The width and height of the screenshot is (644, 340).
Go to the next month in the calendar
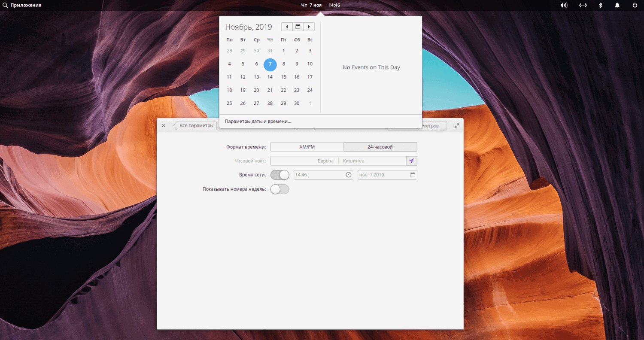click(309, 27)
